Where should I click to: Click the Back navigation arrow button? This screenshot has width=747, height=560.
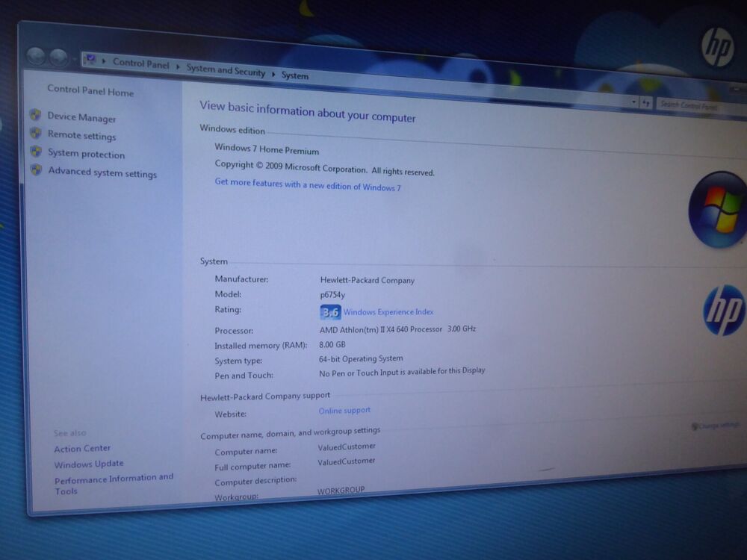coord(36,56)
